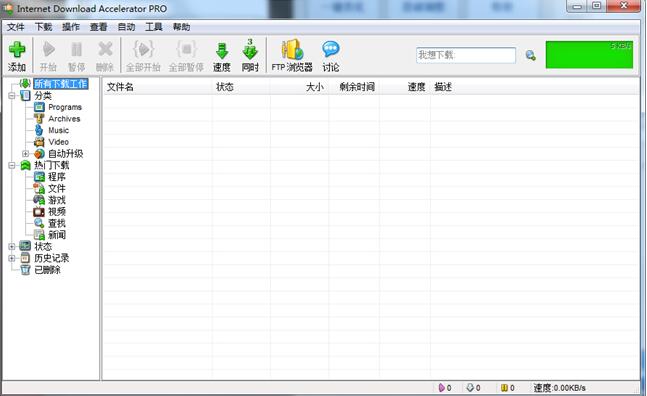Select the 已删除 trash bin item
Viewport: 647px width, 396px height.
click(x=25, y=270)
